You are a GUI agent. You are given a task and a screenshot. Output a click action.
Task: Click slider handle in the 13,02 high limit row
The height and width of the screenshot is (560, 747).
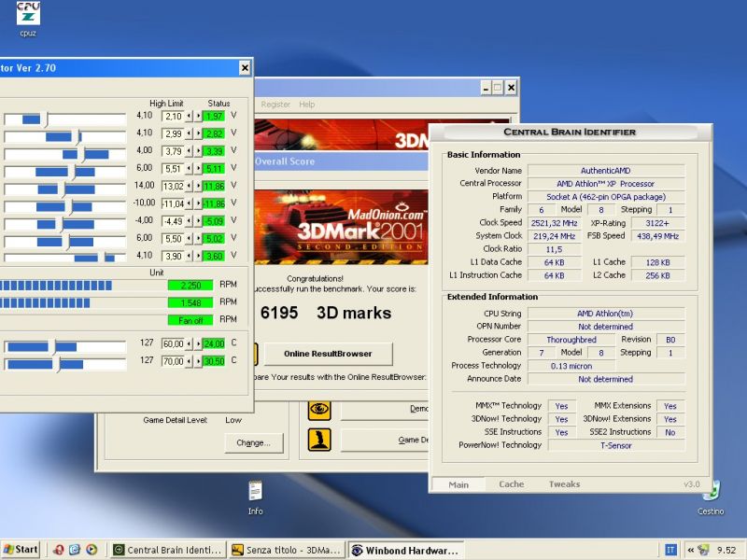pyautogui.click(x=62, y=189)
